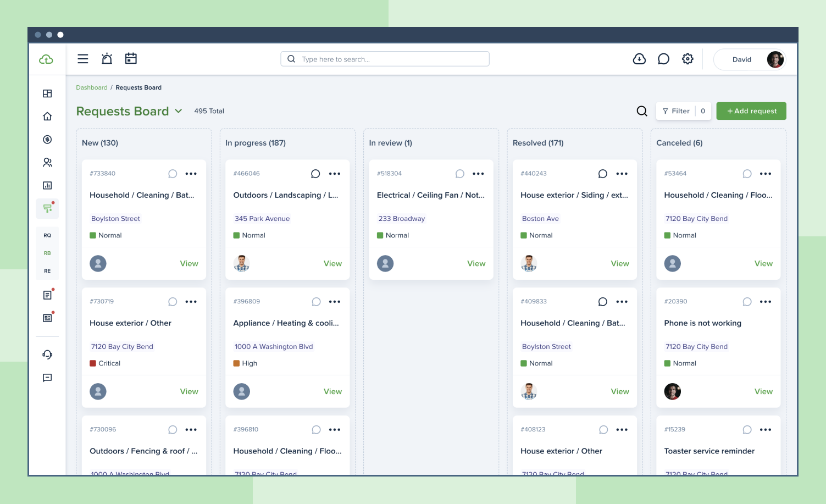Click the board search magnifier icon
Screen dimensions: 826x504
coord(642,111)
